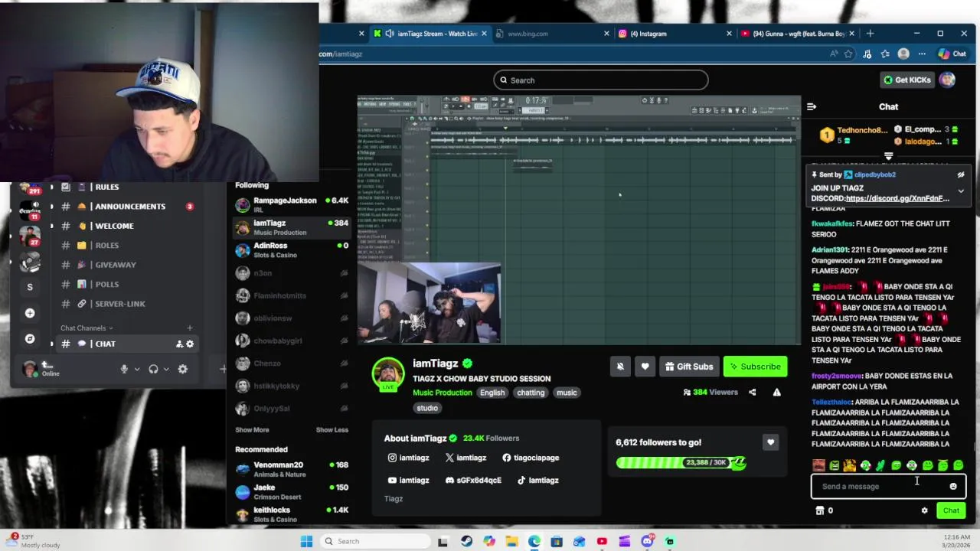Open Windows Start menu
This screenshot has width=980, height=551.
[x=306, y=541]
